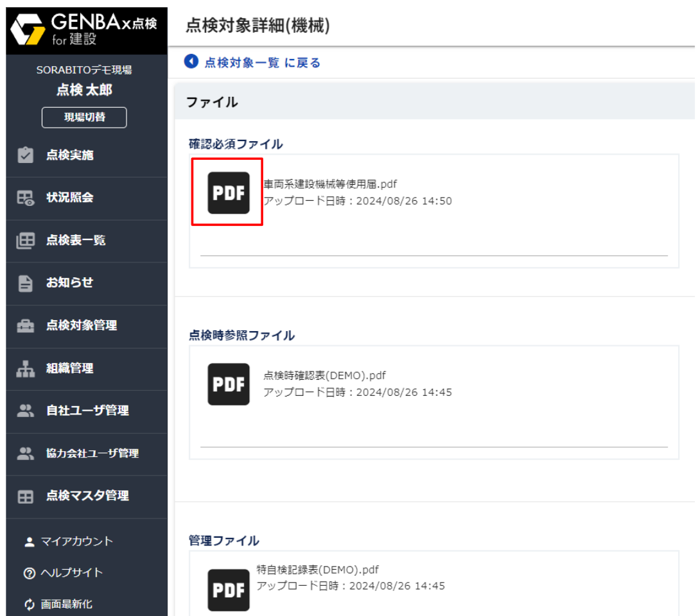
Task: Click the 点検時確認表(DEMO).pdf file name
Action: (x=324, y=375)
